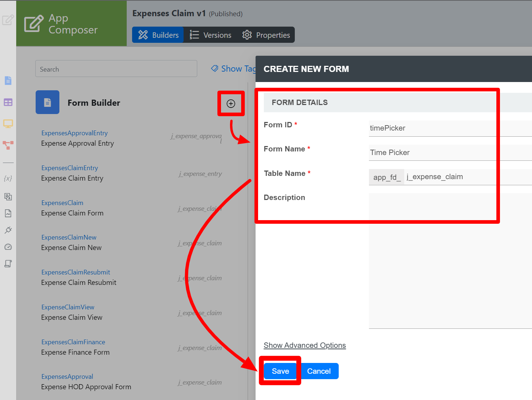Switch to the Versions tab
Viewport: 532px width, 400px height.
pos(211,35)
